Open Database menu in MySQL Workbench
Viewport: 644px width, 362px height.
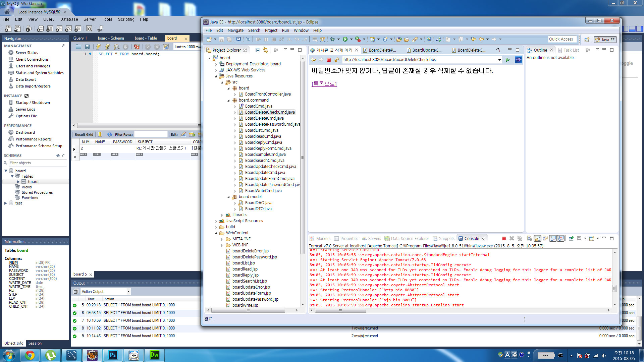(x=69, y=19)
